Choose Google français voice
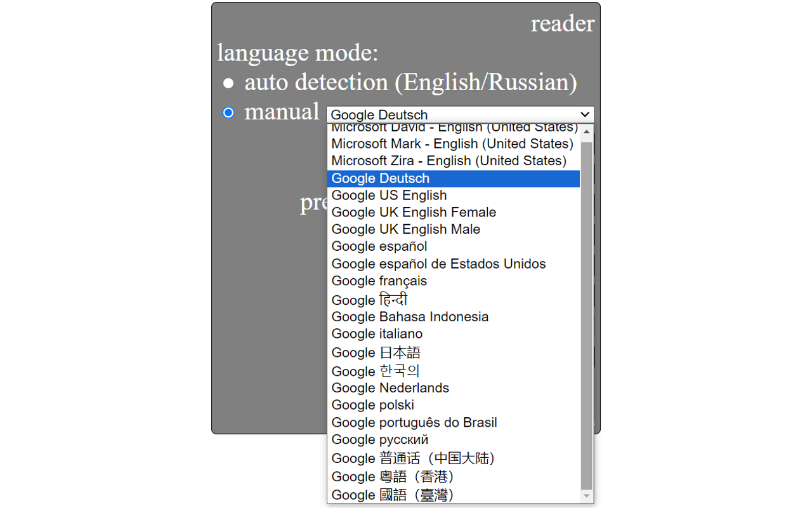Image resolution: width=812 pixels, height=508 pixels. coord(454,281)
